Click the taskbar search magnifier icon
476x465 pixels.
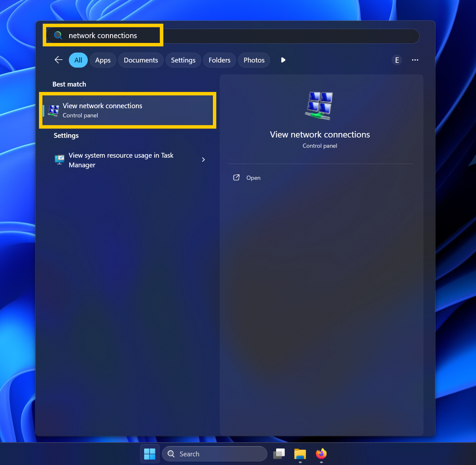point(171,454)
